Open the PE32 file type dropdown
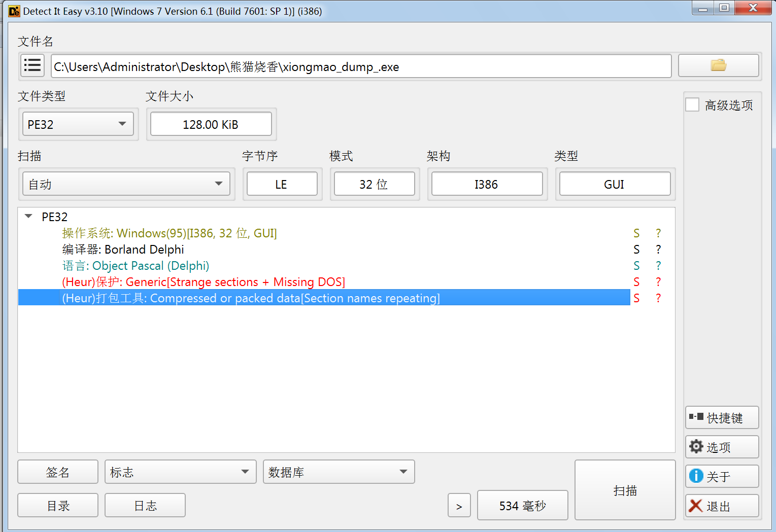The image size is (776, 532). coord(78,124)
